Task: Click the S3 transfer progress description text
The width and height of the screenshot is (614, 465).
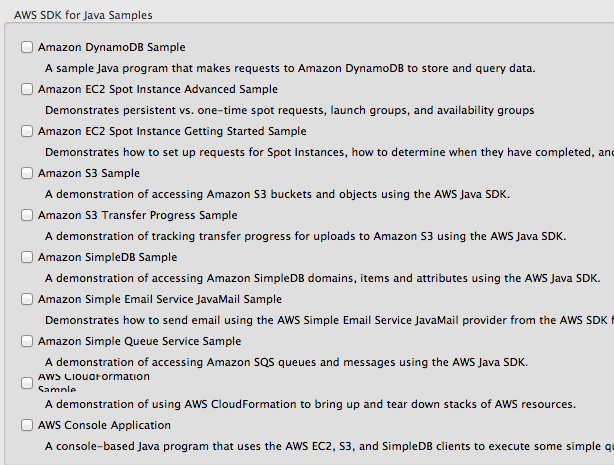Action: [305, 237]
